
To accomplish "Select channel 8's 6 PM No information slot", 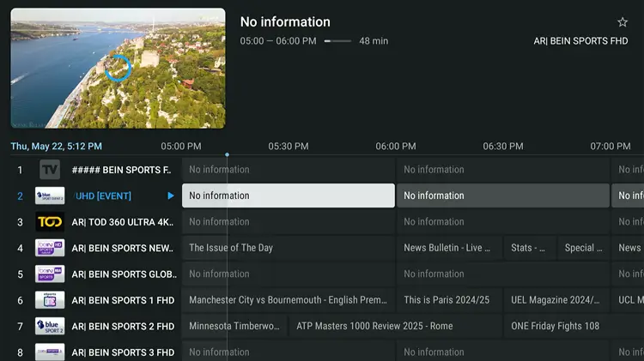I will pyautogui.click(x=503, y=352).
